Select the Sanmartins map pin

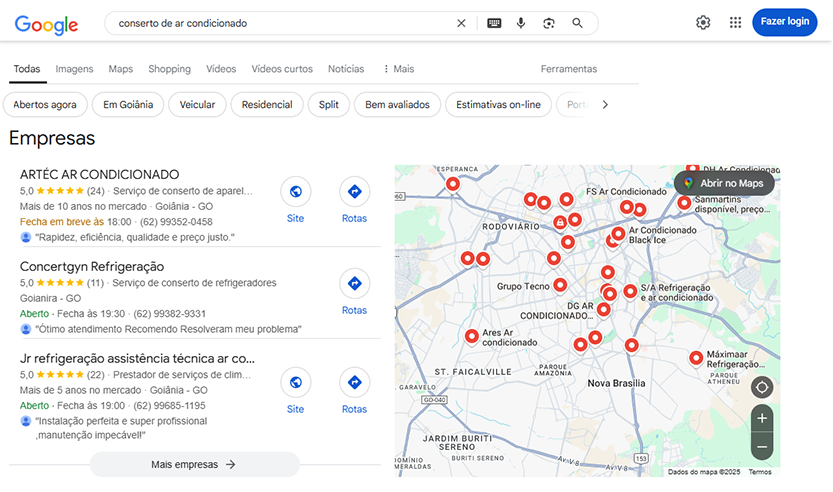pyautogui.click(x=684, y=202)
